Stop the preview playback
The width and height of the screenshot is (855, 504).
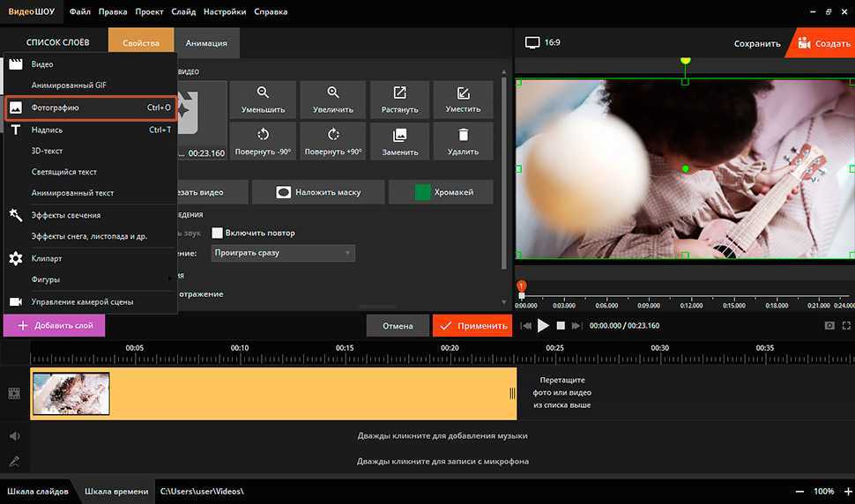click(560, 326)
